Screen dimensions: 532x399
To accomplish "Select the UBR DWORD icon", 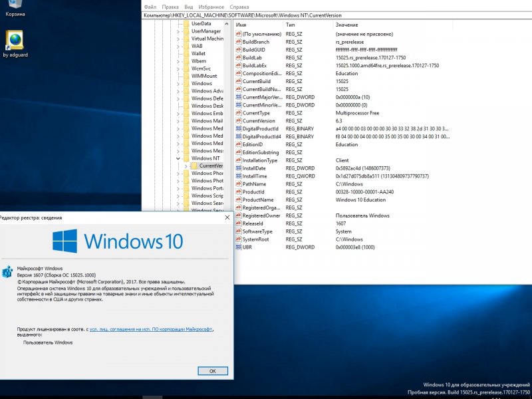I will [x=238, y=247].
